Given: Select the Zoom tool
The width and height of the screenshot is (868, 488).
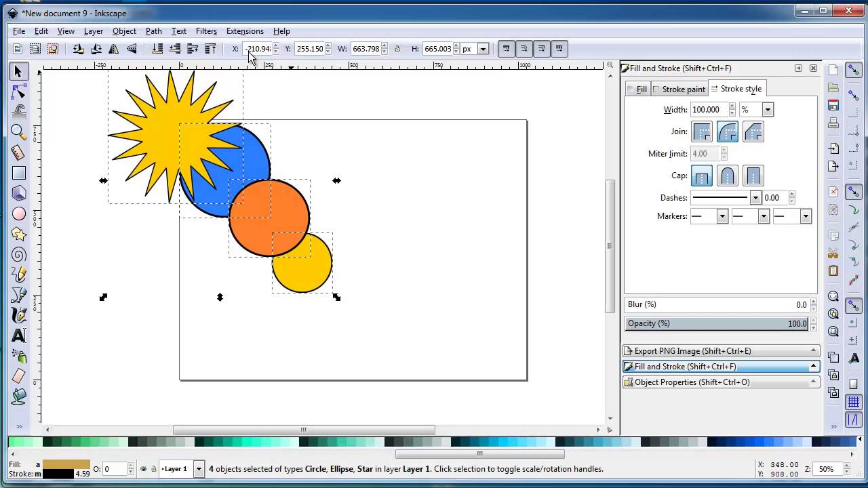Looking at the screenshot, I should click(18, 131).
